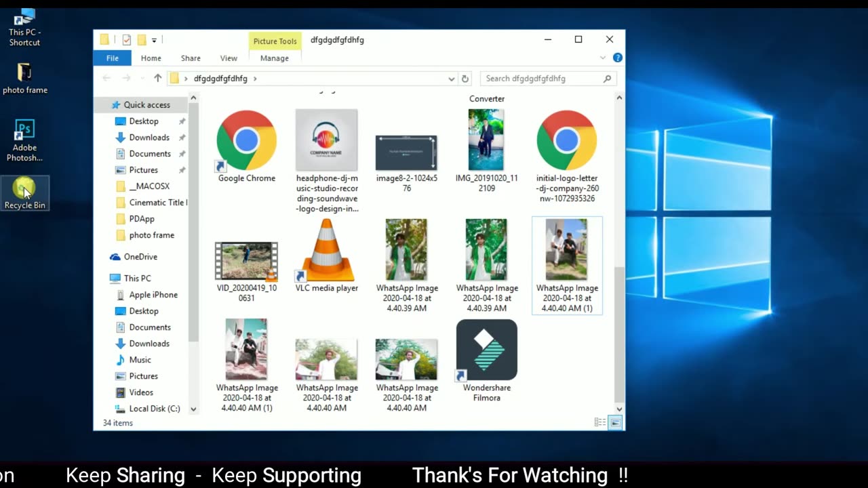Click the VLC media player shortcut
The width and height of the screenshot is (868, 488).
click(x=326, y=256)
